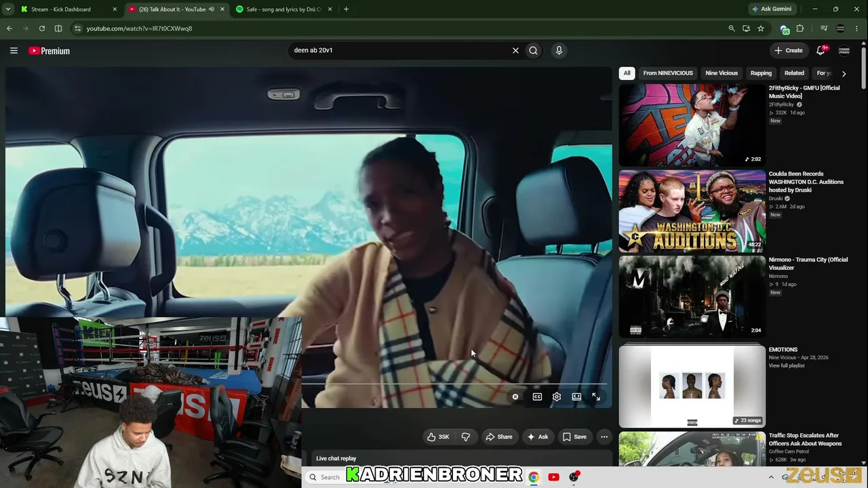Screen dimensions: 868x488
Task: Select the Talk About It YouTube tab
Action: tap(172, 9)
